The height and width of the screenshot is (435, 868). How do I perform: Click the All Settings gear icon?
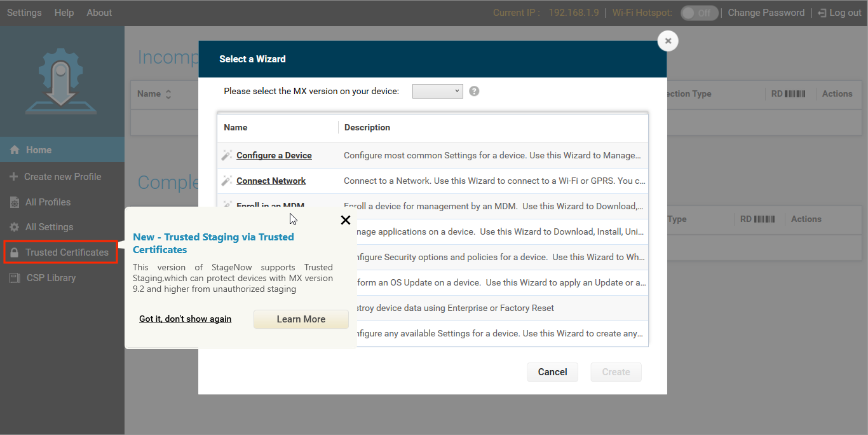(14, 227)
